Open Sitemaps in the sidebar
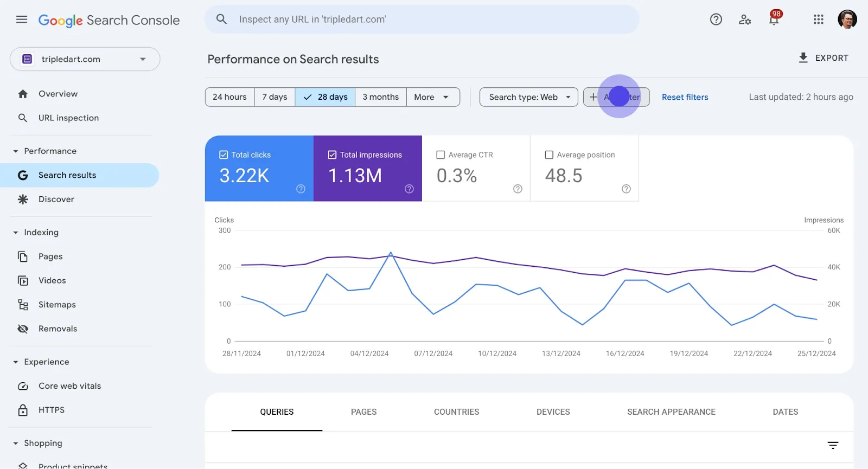The image size is (868, 469). [x=57, y=305]
